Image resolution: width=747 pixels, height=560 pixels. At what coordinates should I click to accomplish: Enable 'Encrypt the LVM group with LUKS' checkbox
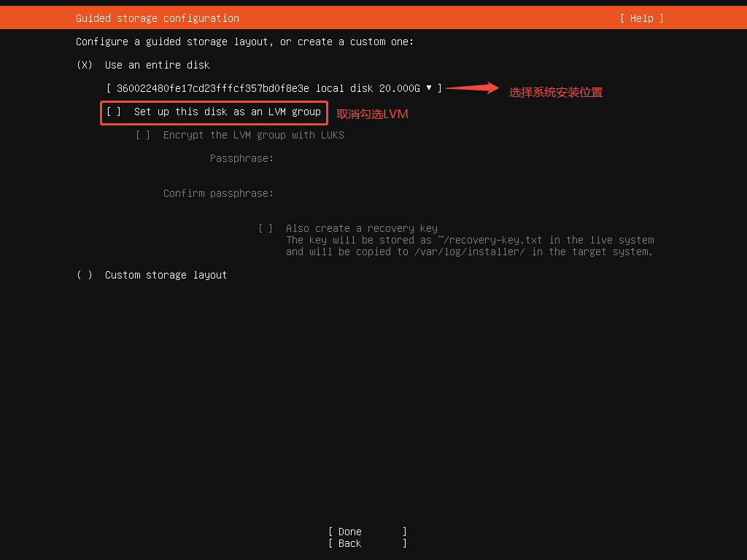click(x=143, y=135)
